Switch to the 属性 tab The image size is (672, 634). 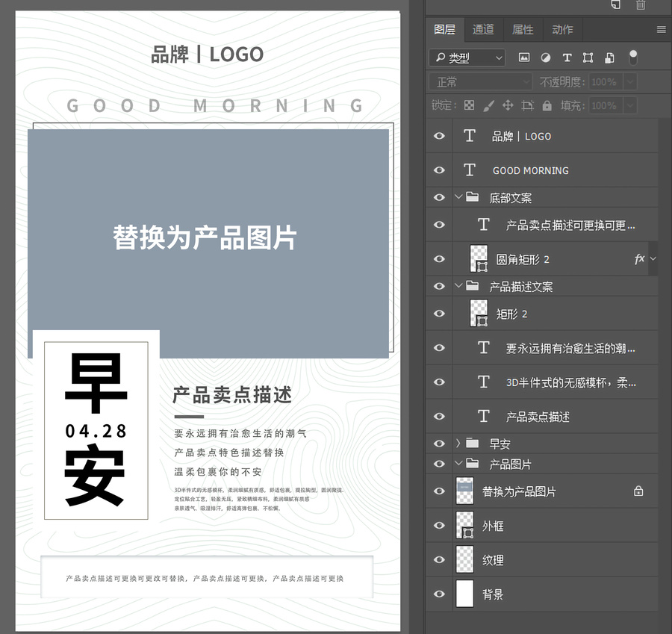point(523,29)
